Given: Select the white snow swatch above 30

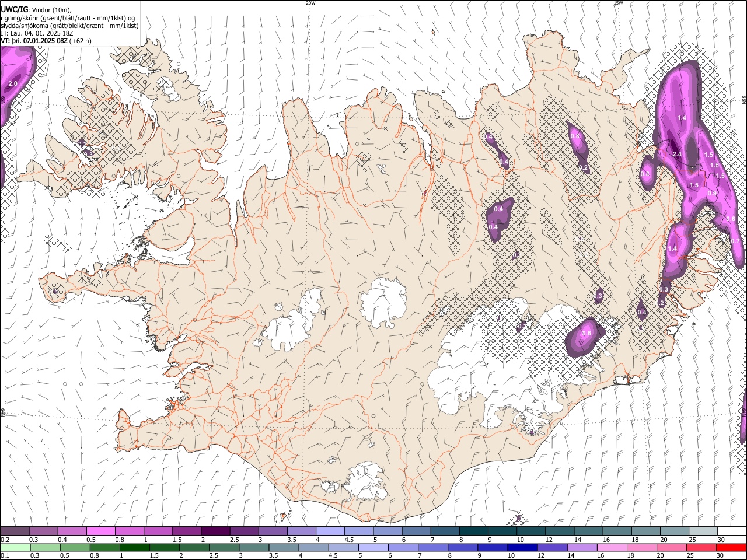Looking at the screenshot, I should tap(732, 531).
